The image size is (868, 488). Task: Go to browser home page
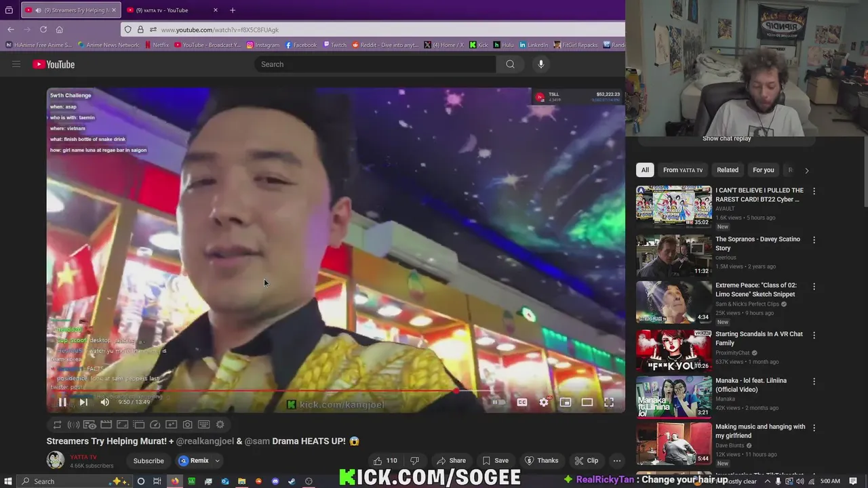[60, 29]
